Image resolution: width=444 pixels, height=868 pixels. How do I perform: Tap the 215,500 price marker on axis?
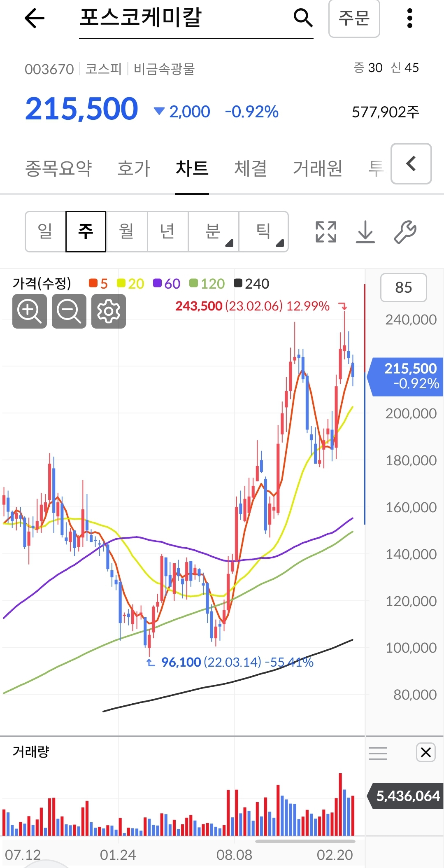point(405,376)
